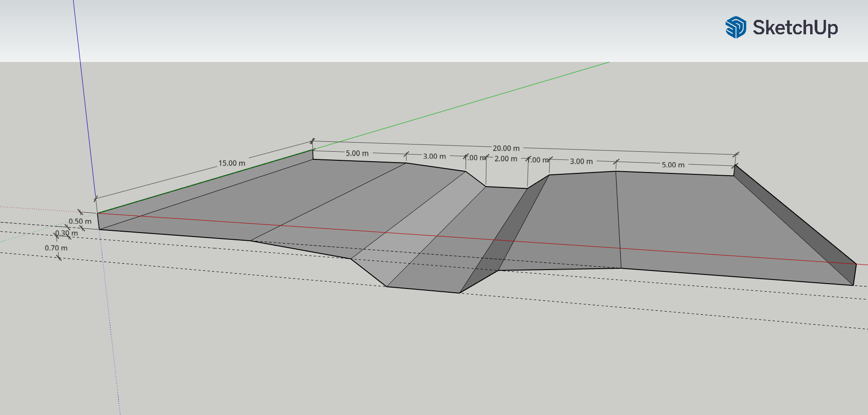Select the 3.00 m dimension left of channel
The height and width of the screenshot is (415, 868).
click(x=434, y=156)
